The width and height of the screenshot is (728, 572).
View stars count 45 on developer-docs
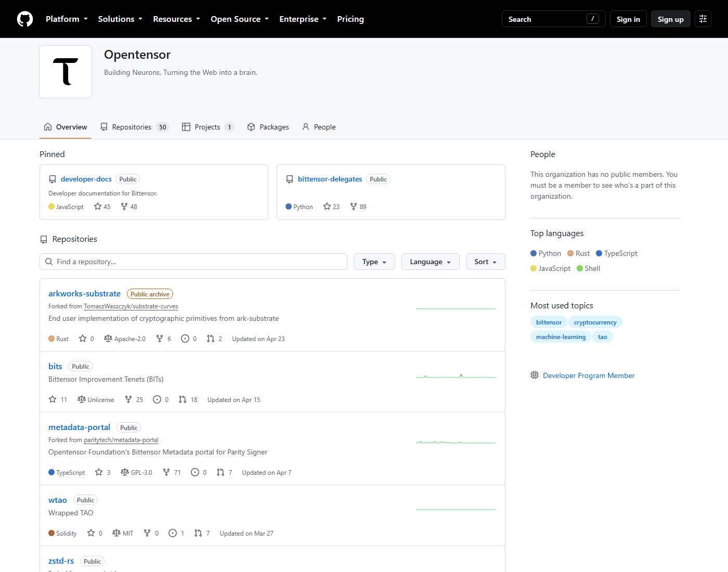coord(102,206)
